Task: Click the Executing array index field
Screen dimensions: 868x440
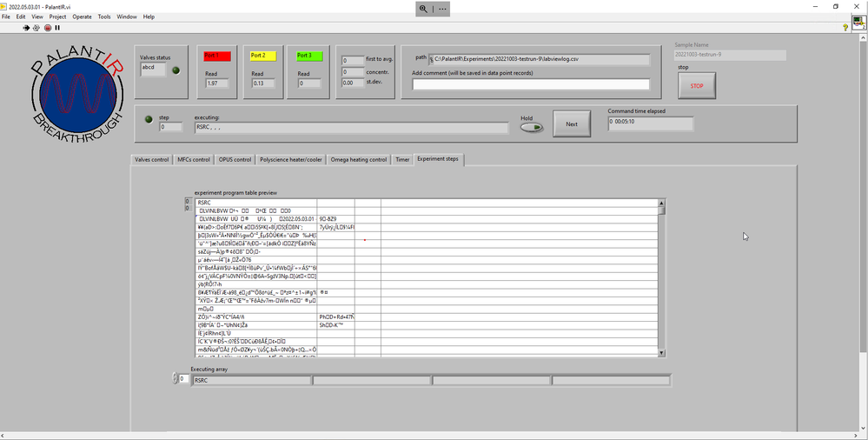Action: [x=184, y=378]
